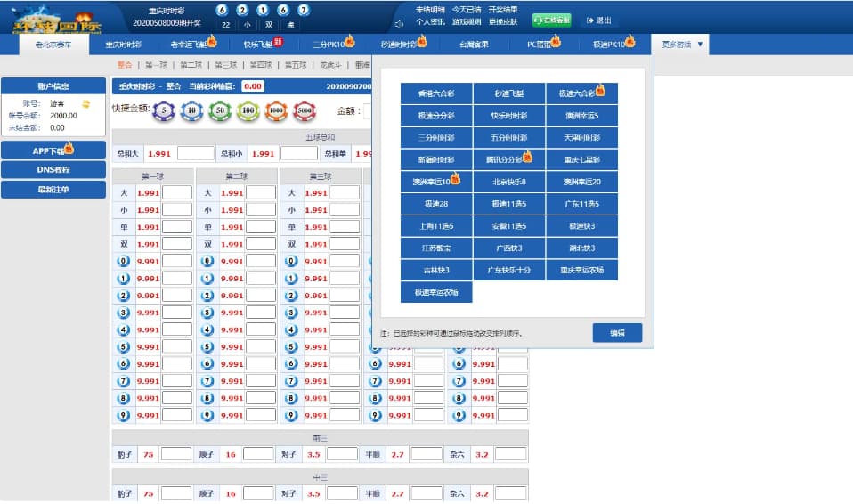Click the 总和大 bet amount input
Screen dimensions: 853x504
[196, 153]
